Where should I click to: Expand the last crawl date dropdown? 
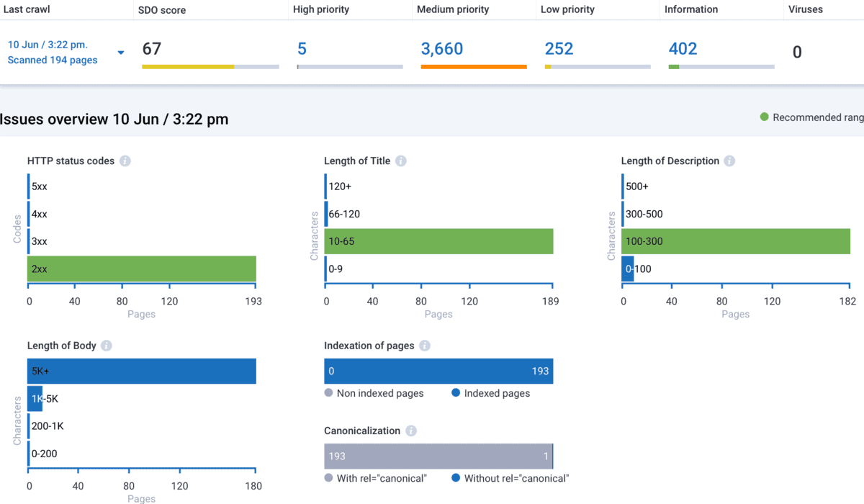click(121, 52)
